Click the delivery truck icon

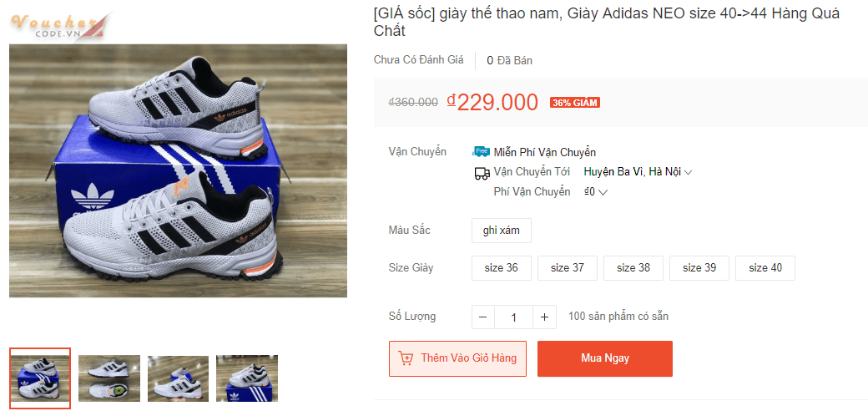pos(482,173)
